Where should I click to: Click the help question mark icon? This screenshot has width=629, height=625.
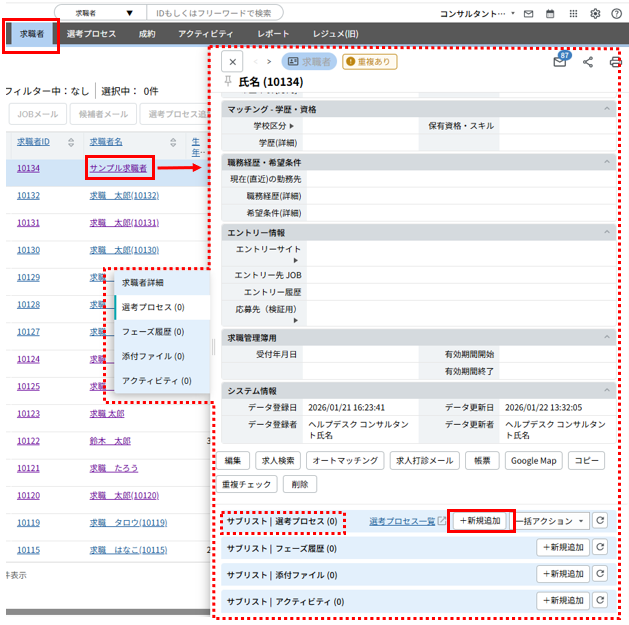pyautogui.click(x=616, y=14)
